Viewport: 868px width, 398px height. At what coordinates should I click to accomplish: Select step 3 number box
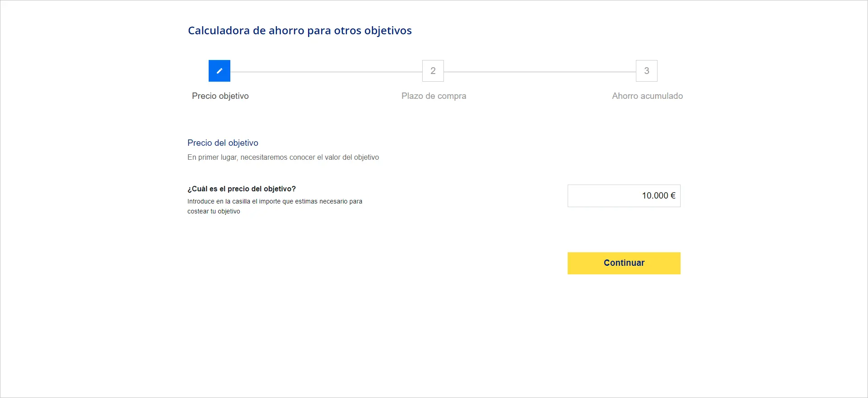pos(647,71)
